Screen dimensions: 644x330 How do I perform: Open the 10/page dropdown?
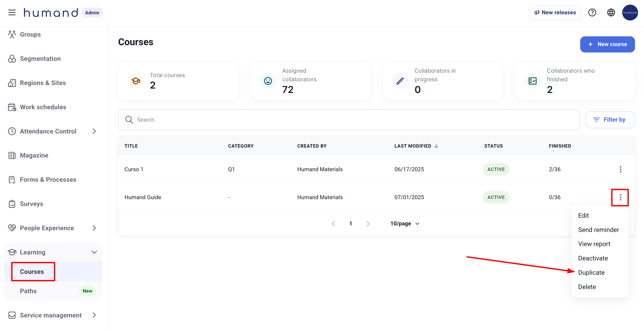point(404,224)
